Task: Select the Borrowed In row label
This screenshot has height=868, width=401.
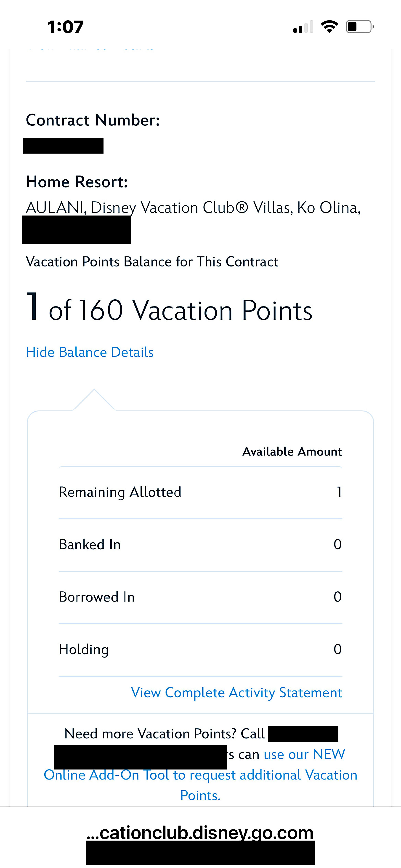Action: pos(97,597)
